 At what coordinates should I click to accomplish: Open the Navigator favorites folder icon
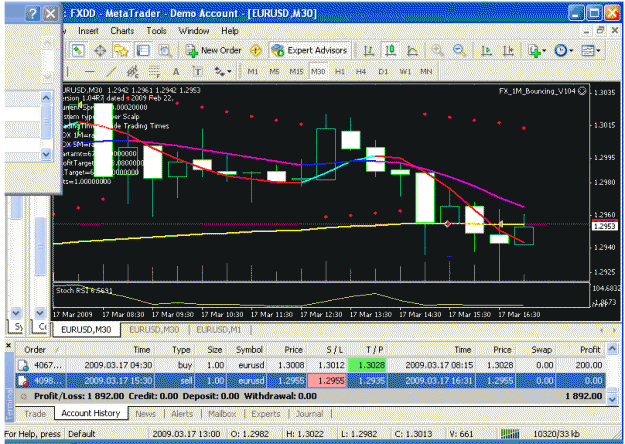coord(121,51)
